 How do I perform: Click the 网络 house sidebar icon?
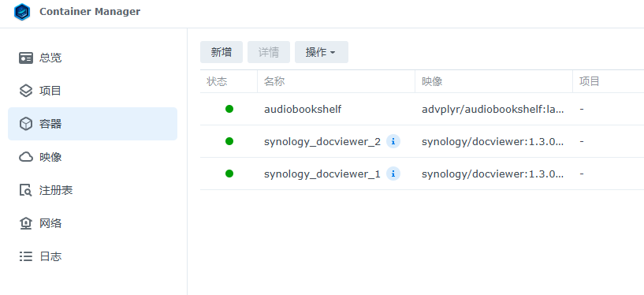(x=26, y=223)
